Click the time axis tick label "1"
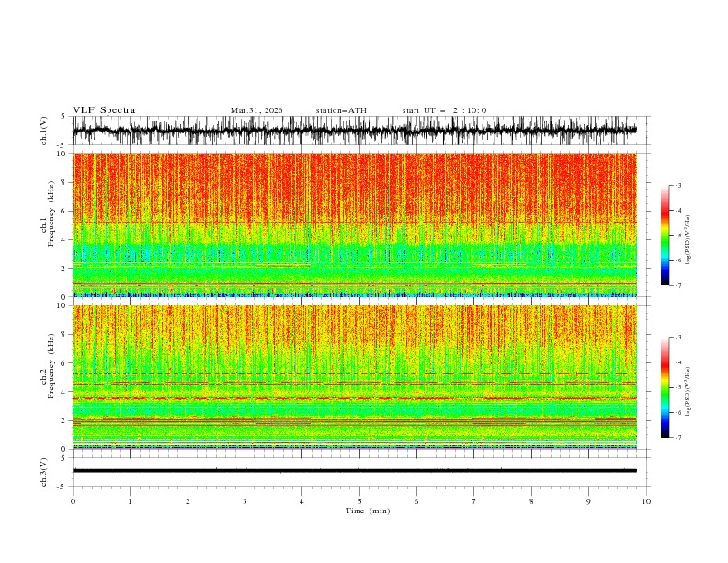The image size is (728, 563). (130, 501)
